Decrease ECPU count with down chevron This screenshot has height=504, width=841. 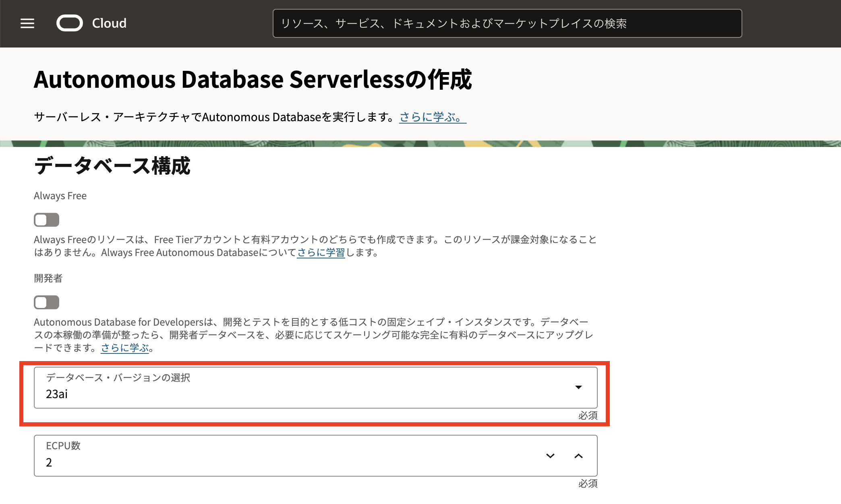tap(550, 456)
